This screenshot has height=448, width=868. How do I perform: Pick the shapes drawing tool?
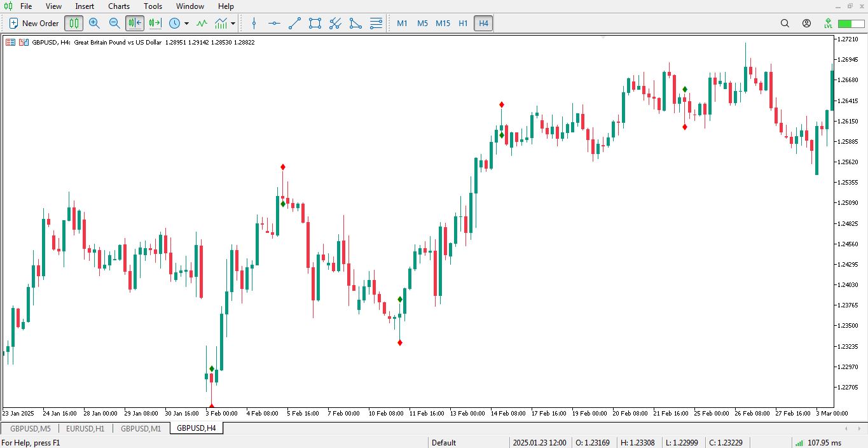315,24
